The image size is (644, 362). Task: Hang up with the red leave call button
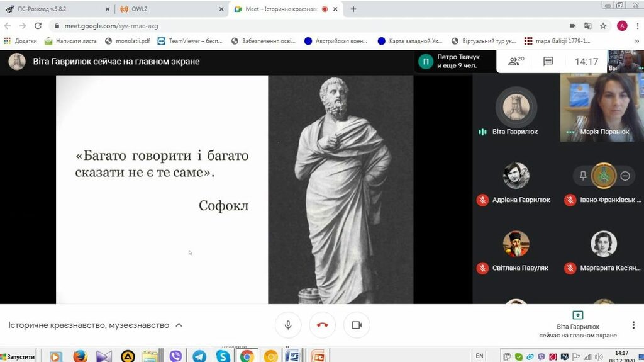tap(322, 325)
